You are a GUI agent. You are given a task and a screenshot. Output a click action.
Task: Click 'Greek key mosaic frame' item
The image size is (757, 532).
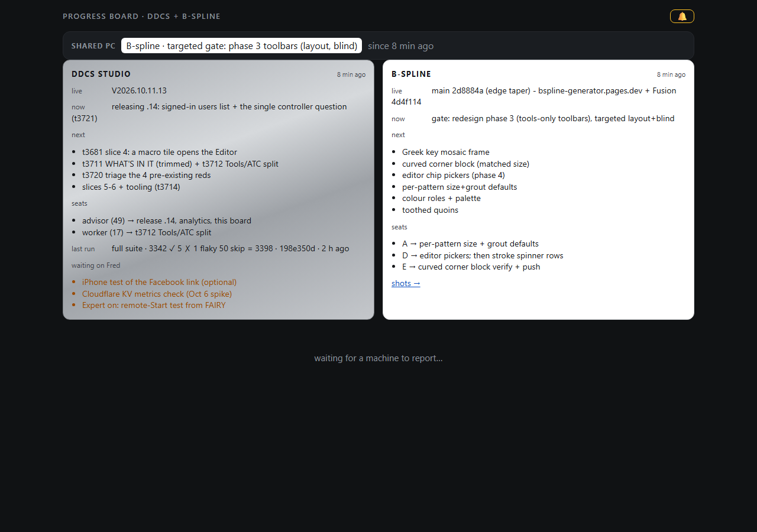tap(446, 152)
